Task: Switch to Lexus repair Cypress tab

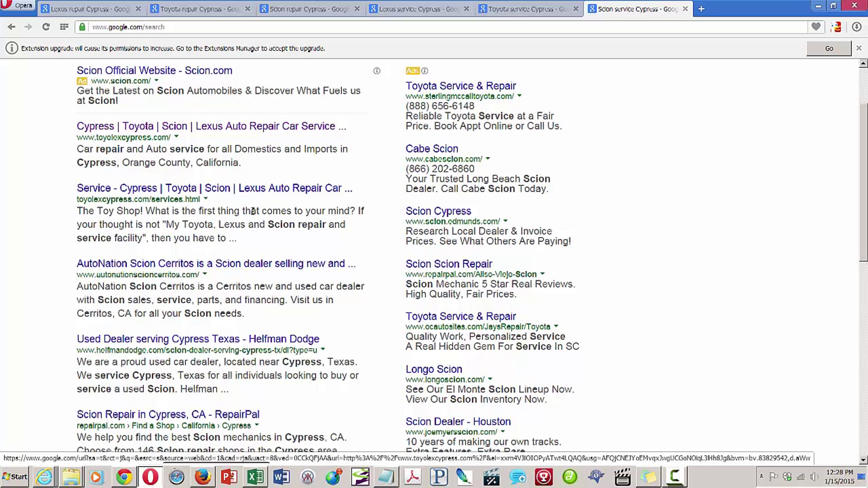Action: (90, 9)
